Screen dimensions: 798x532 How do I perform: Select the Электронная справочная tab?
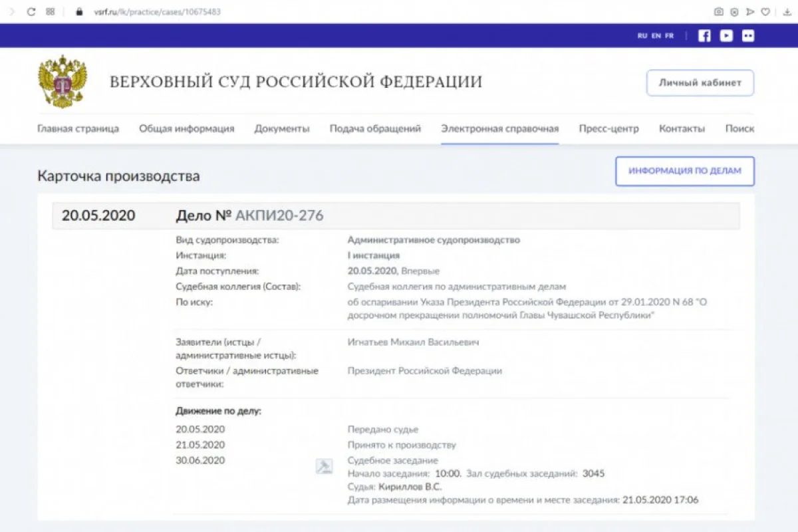click(499, 129)
